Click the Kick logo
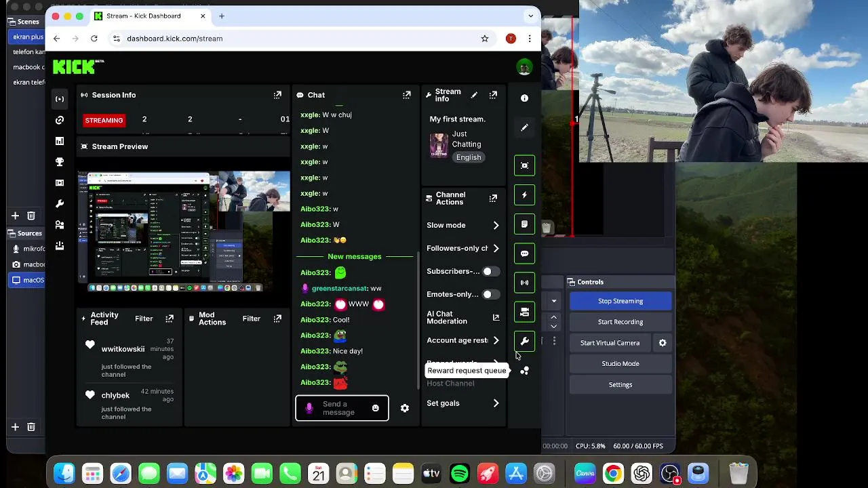The height and width of the screenshot is (488, 868). pos(79,66)
